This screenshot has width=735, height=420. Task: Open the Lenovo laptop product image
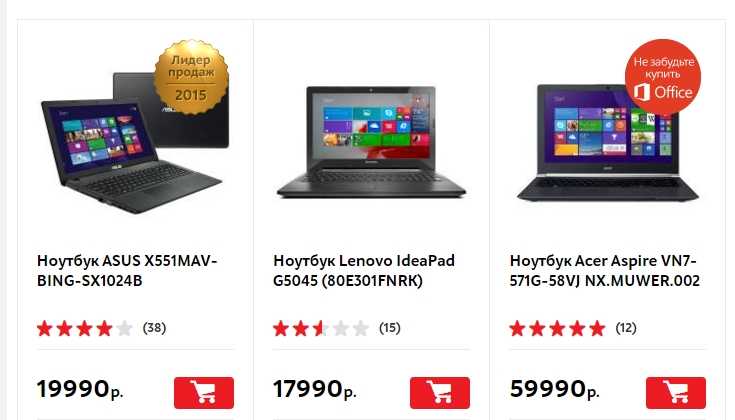371,142
